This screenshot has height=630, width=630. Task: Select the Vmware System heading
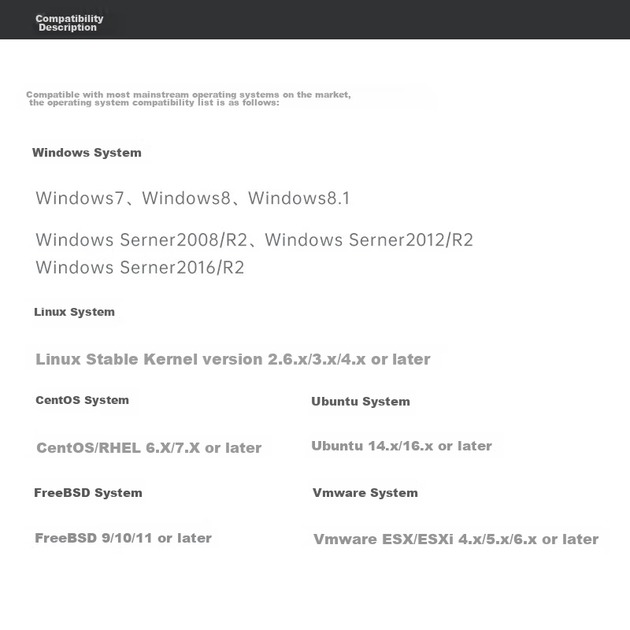click(x=365, y=493)
